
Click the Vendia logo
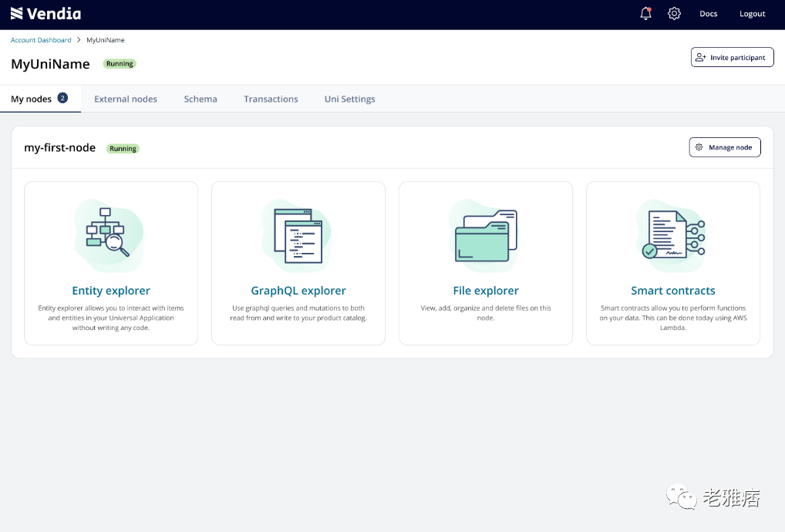[45, 14]
